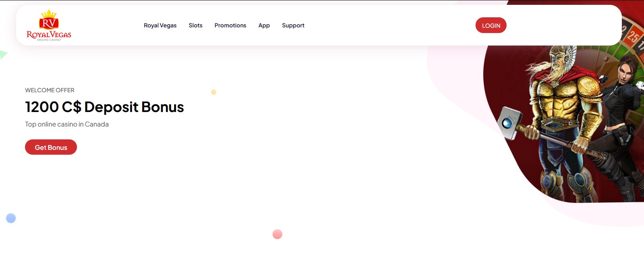Open the Support page

[x=293, y=25]
